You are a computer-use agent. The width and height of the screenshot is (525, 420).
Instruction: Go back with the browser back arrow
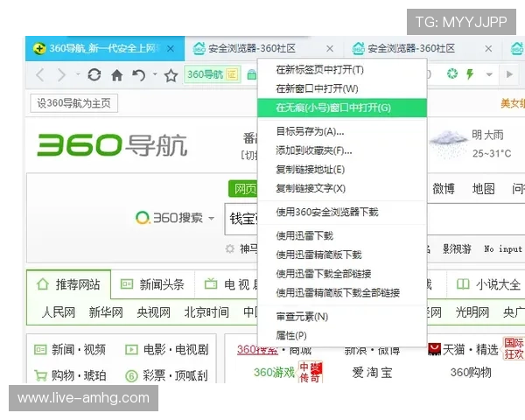[40, 74]
